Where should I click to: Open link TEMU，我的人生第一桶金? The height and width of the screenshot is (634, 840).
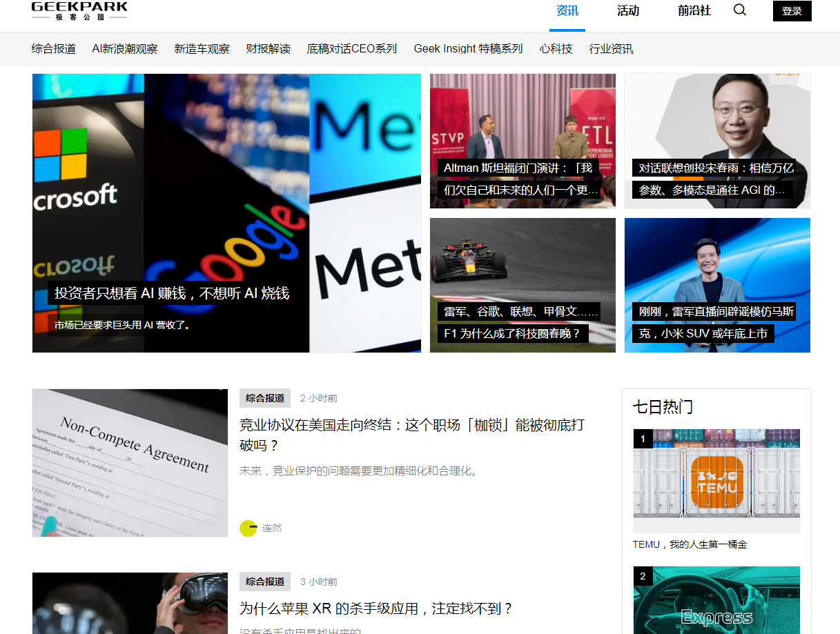(690, 544)
